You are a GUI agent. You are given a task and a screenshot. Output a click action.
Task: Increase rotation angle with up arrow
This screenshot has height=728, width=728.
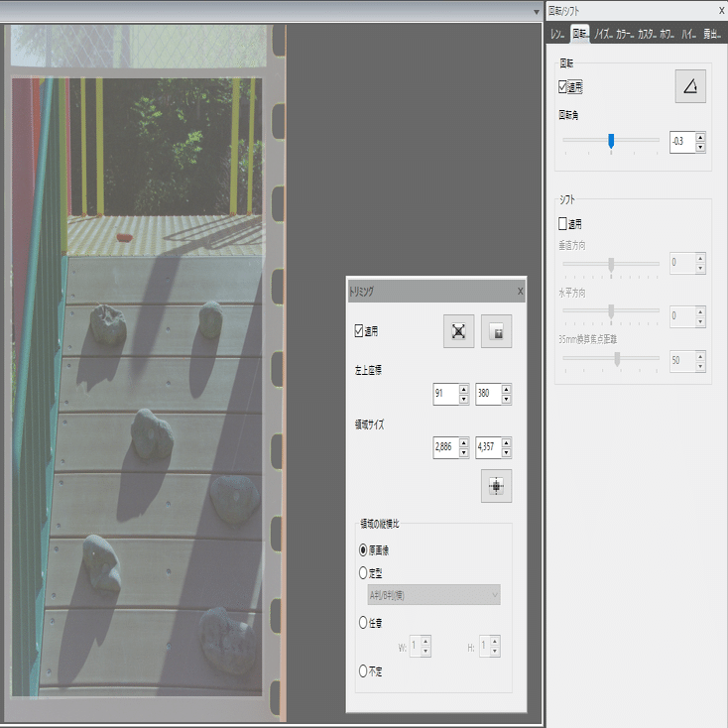700,137
